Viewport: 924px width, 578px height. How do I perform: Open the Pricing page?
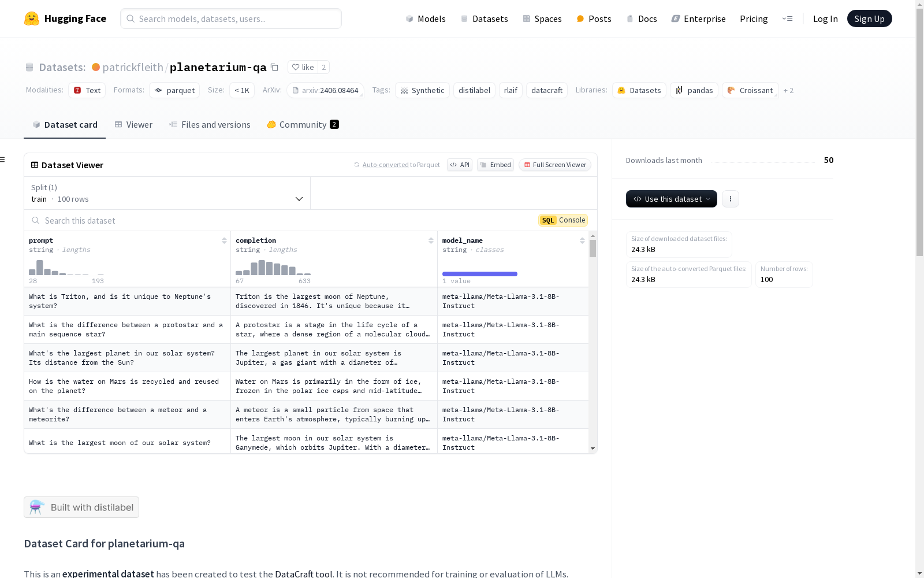(x=754, y=18)
